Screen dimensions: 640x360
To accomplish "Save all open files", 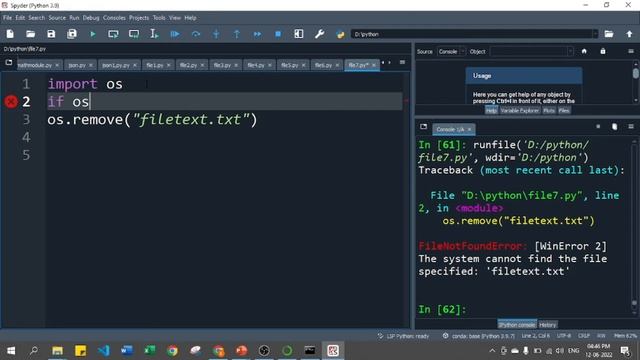I will pos(72,34).
